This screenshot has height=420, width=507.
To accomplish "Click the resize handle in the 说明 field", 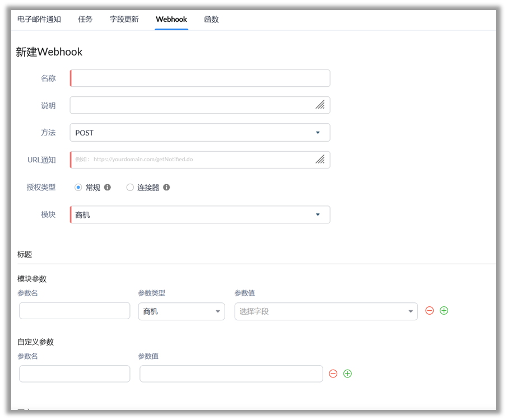I will click(x=320, y=105).
